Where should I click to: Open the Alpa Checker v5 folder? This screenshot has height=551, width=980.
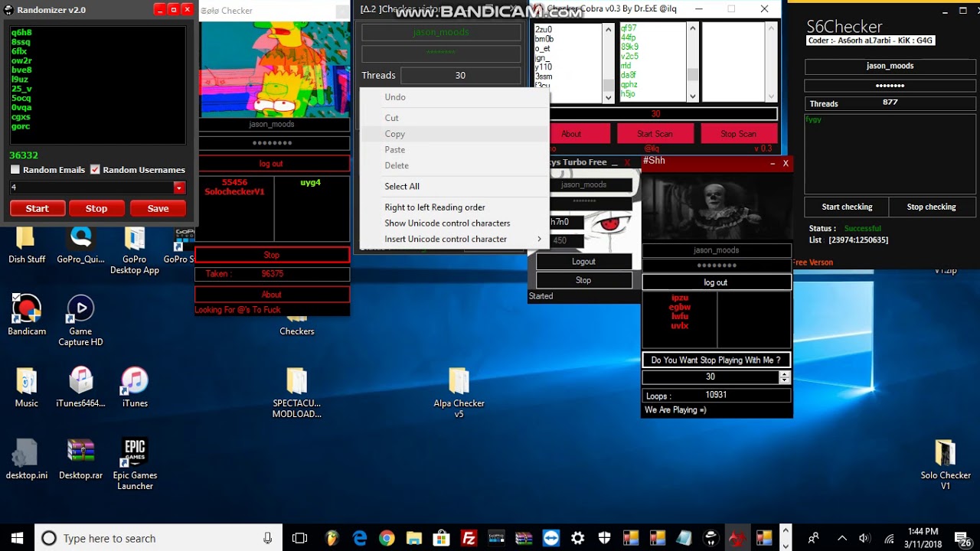459,393
